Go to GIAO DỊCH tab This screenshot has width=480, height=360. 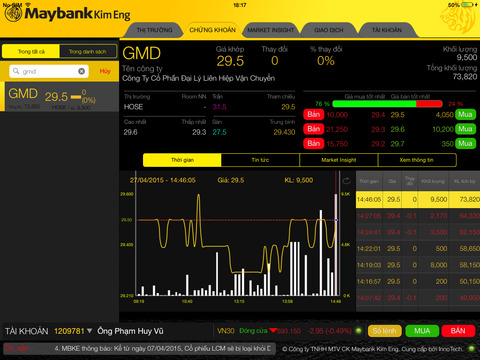pyautogui.click(x=328, y=30)
